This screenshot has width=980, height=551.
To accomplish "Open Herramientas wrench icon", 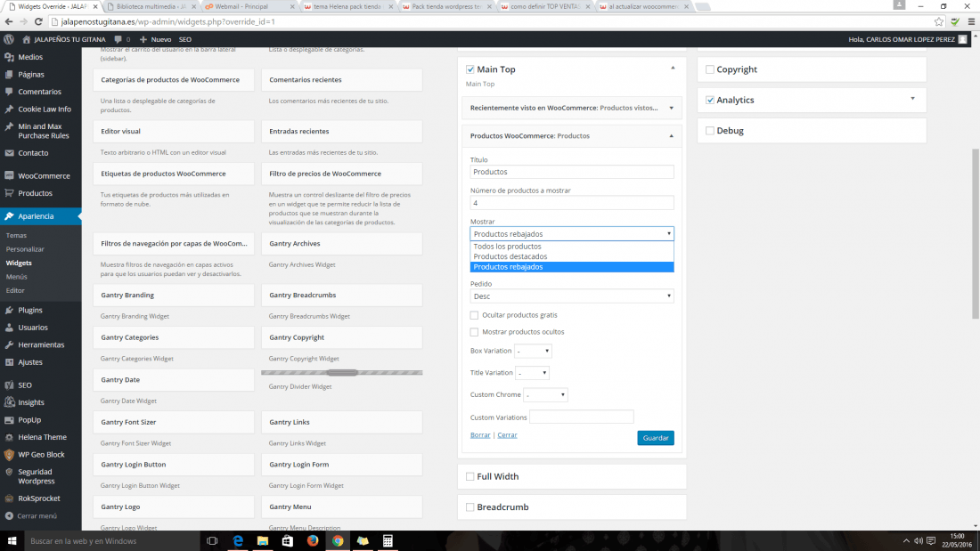I will coord(9,344).
